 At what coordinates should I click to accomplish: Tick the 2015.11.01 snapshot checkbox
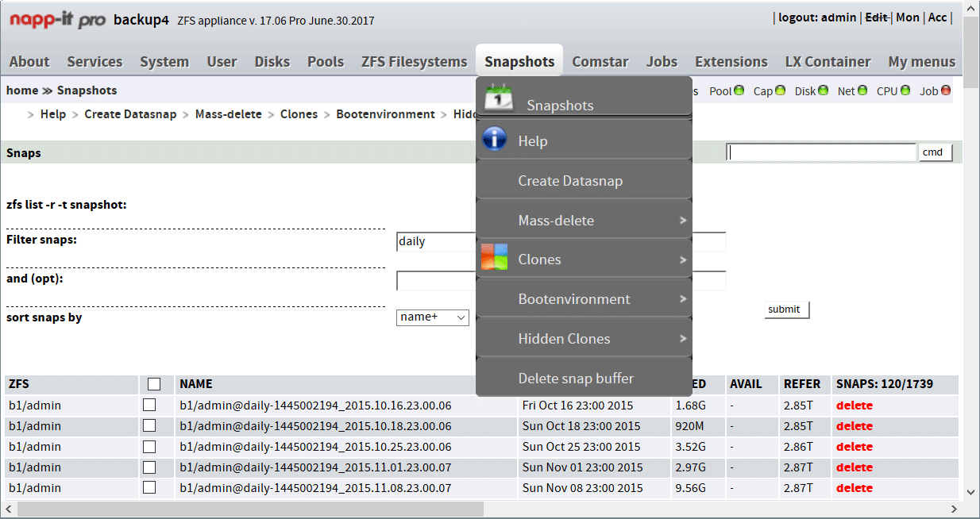[149, 467]
